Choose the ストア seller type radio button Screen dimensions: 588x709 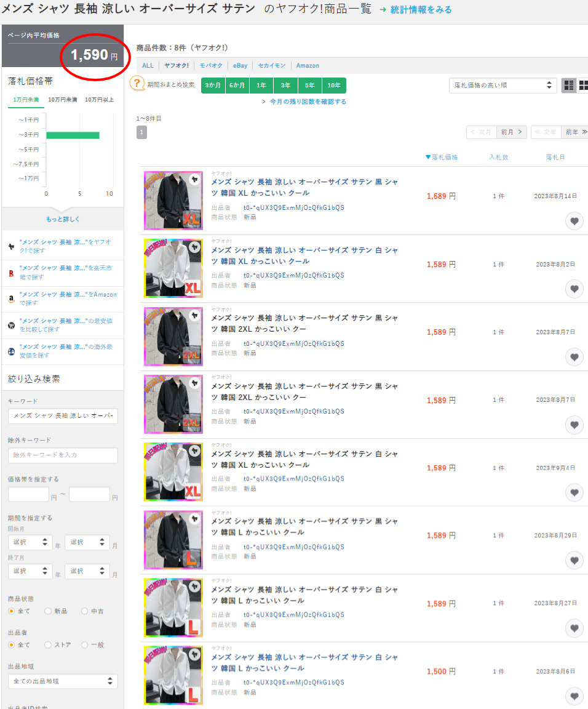tap(48, 645)
